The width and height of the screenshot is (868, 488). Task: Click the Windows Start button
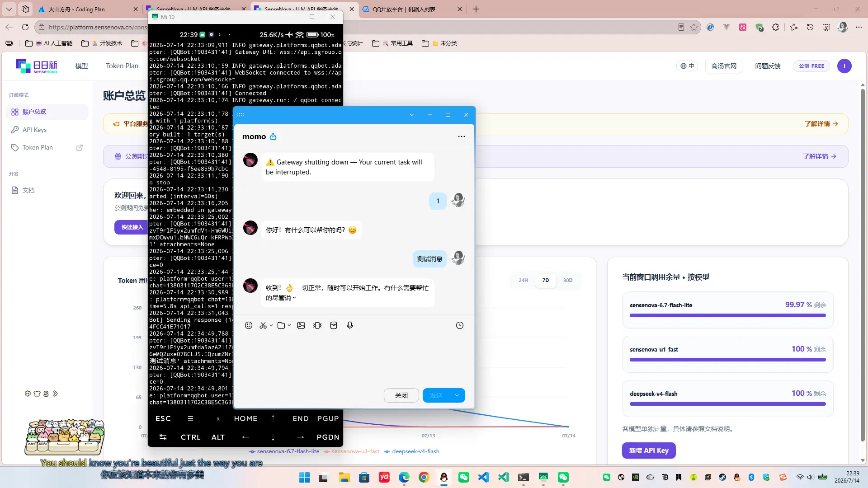click(x=305, y=478)
